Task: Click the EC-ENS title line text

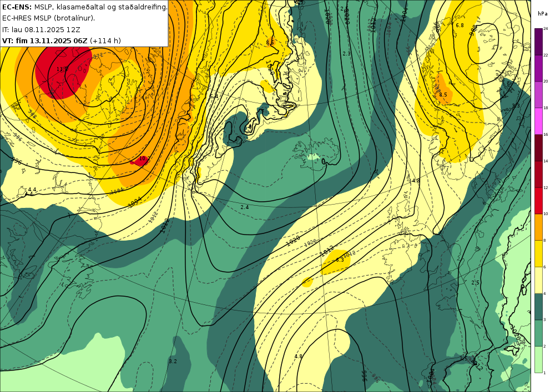Action: (84, 7)
